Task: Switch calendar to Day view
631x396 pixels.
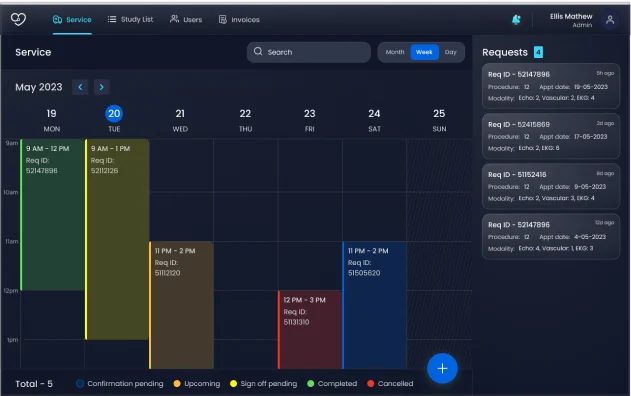Action: pyautogui.click(x=451, y=52)
